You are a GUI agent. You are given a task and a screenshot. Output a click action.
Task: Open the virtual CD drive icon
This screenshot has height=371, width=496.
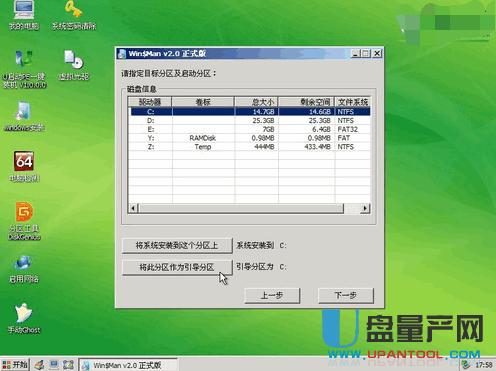coord(74,65)
